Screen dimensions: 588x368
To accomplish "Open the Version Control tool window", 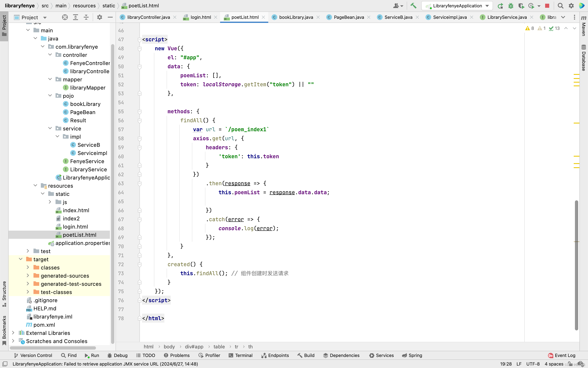I will 33,355.
